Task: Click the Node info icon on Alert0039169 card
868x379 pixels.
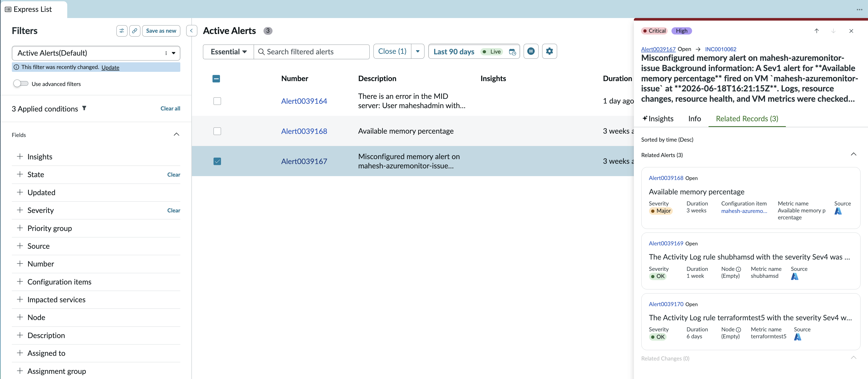Action: 738,269
